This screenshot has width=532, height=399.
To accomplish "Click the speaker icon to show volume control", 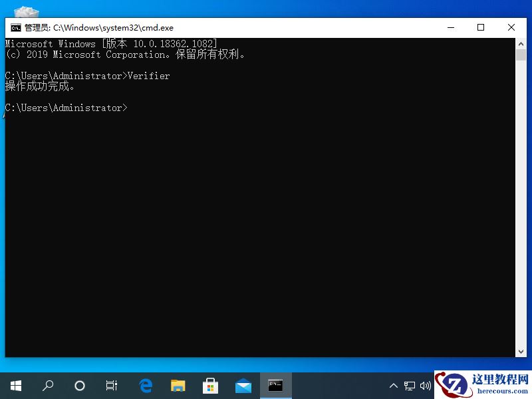I will click(427, 386).
